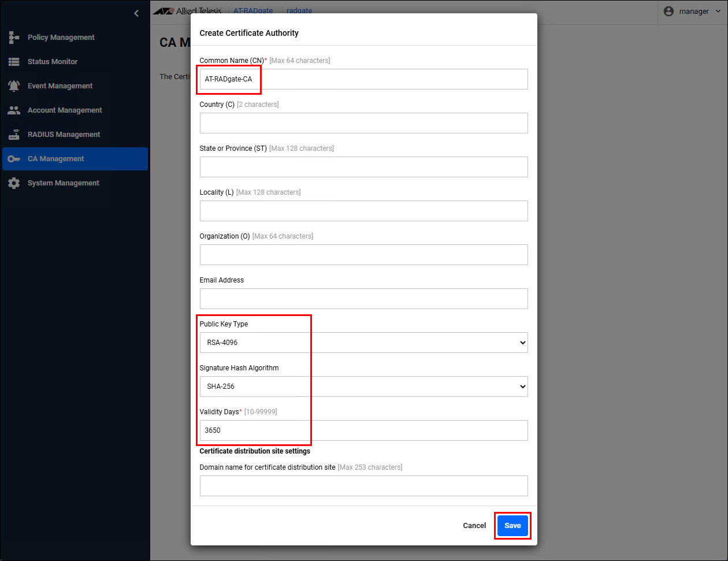The image size is (728, 561).
Task: Click the RADIUS Management router icon
Action: pyautogui.click(x=14, y=135)
